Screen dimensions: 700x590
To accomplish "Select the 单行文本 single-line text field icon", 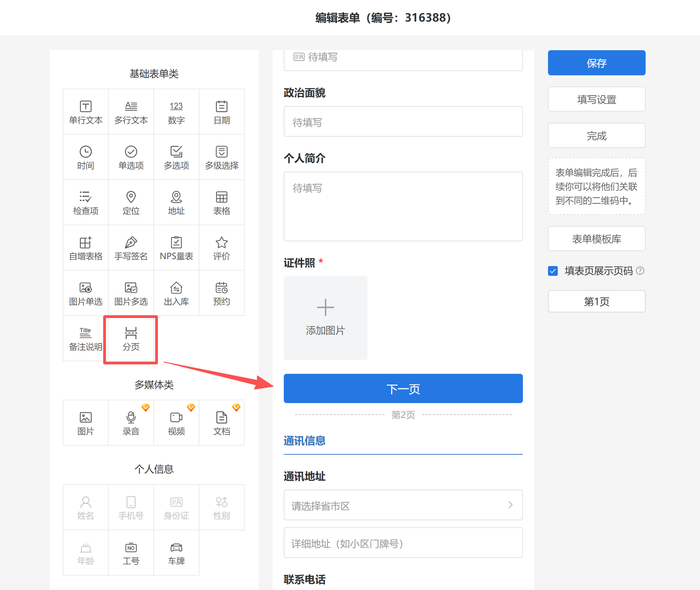I will (86, 112).
